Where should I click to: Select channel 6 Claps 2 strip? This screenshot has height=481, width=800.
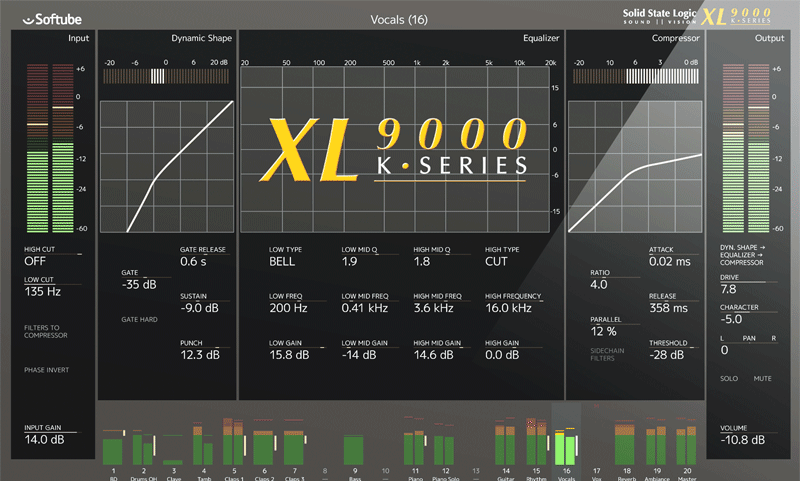click(x=264, y=448)
